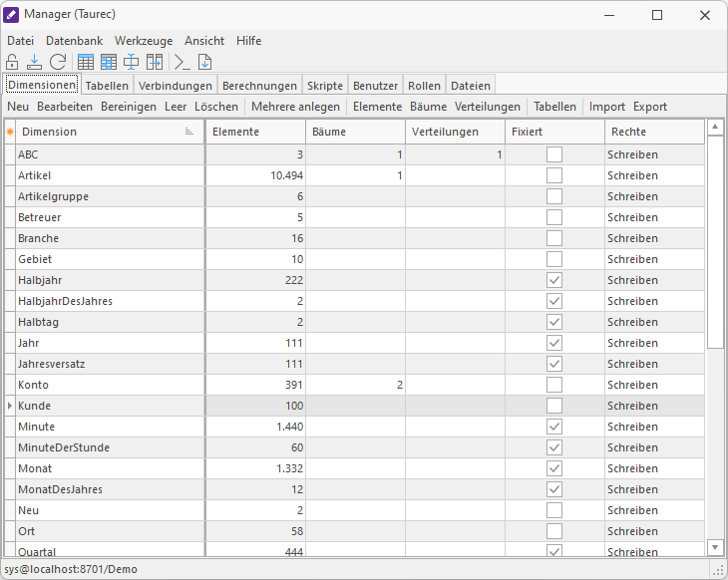Click the vertical scrollbar down arrow
Screen dimensions: 728x580
tap(715, 547)
